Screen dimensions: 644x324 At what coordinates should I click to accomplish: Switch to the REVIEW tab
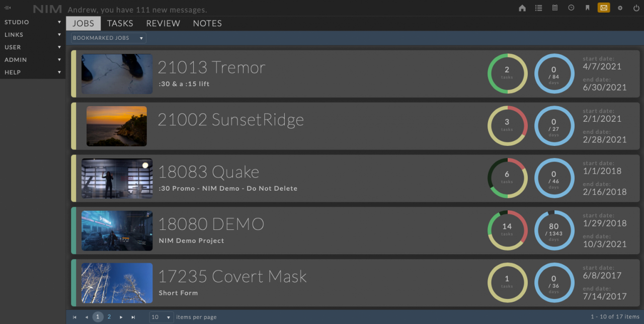pyautogui.click(x=163, y=24)
